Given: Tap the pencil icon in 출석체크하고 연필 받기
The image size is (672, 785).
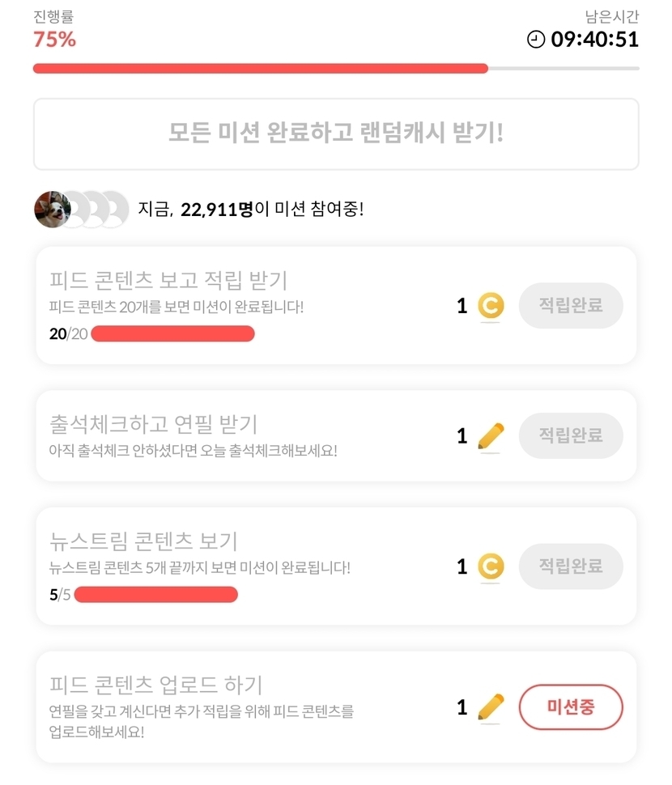Looking at the screenshot, I should (490, 436).
